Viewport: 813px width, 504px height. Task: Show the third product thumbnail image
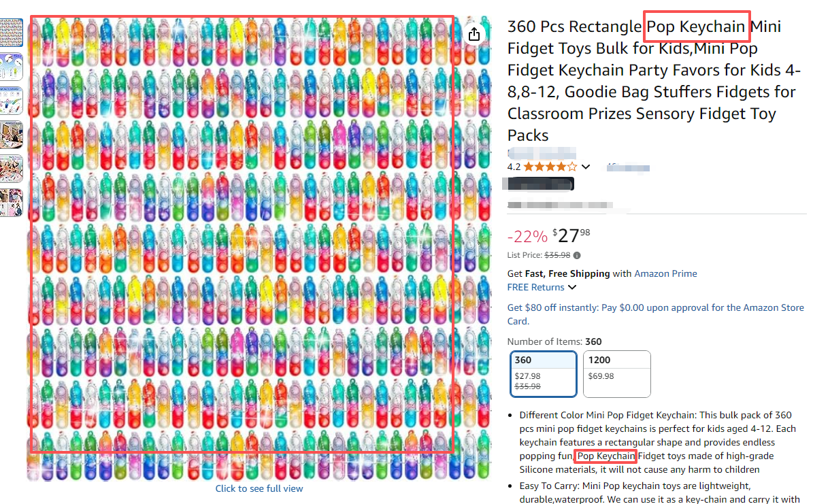coord(12,100)
